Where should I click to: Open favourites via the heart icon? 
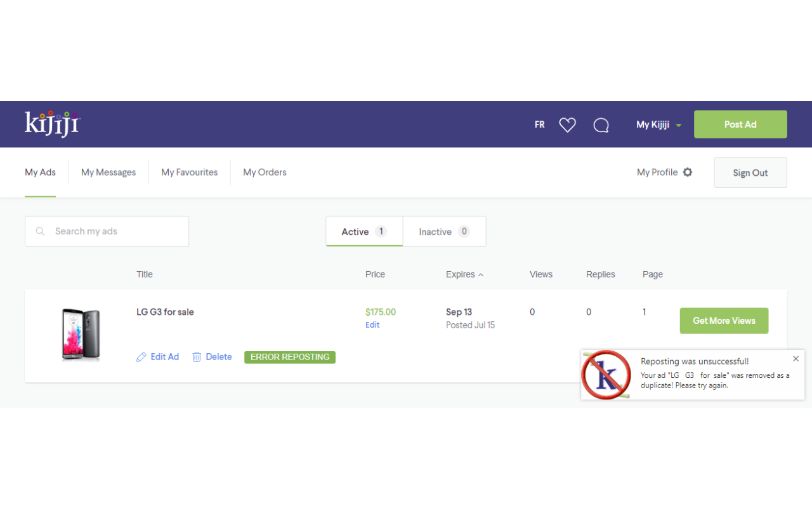pos(567,125)
